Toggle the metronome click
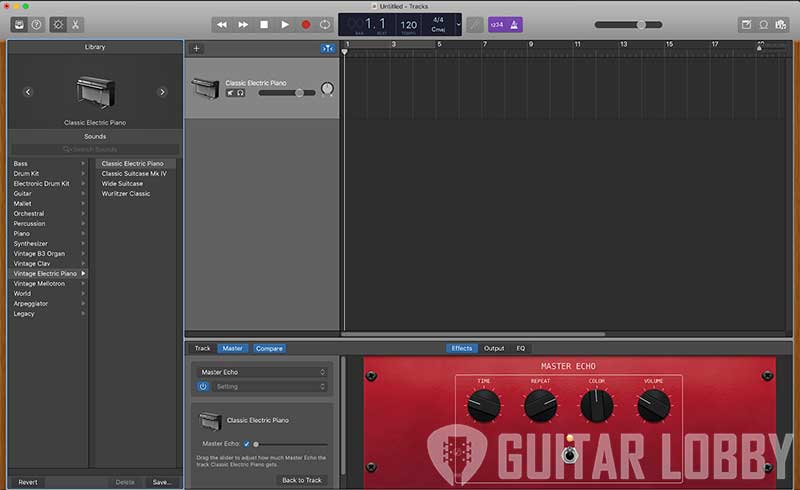 pyautogui.click(x=514, y=24)
